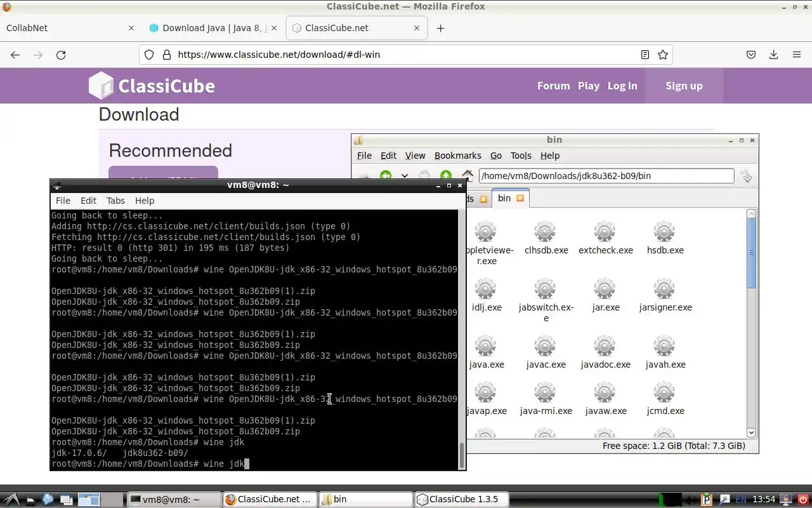Close the Download Java browser tab
The image size is (812, 508).
click(x=274, y=28)
